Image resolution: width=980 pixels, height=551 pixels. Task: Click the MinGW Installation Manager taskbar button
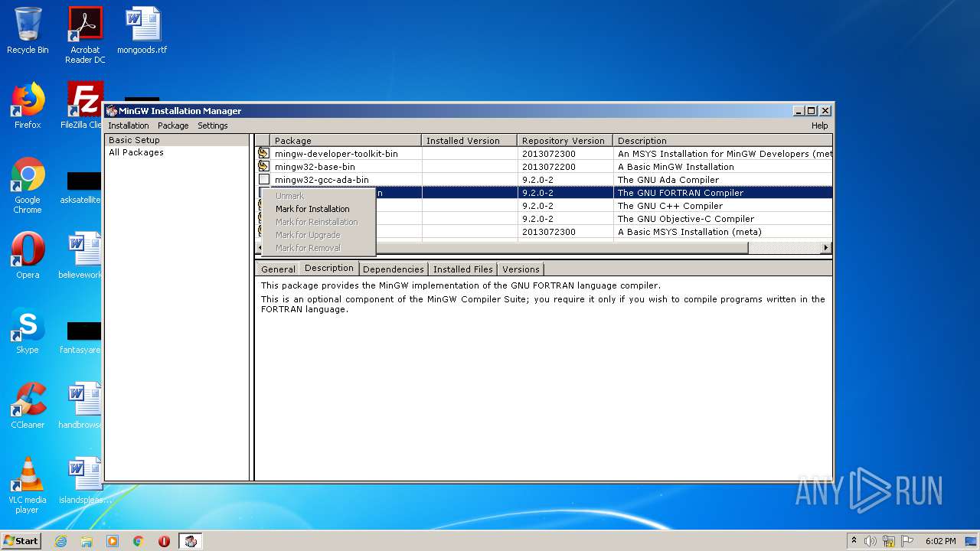click(x=191, y=541)
